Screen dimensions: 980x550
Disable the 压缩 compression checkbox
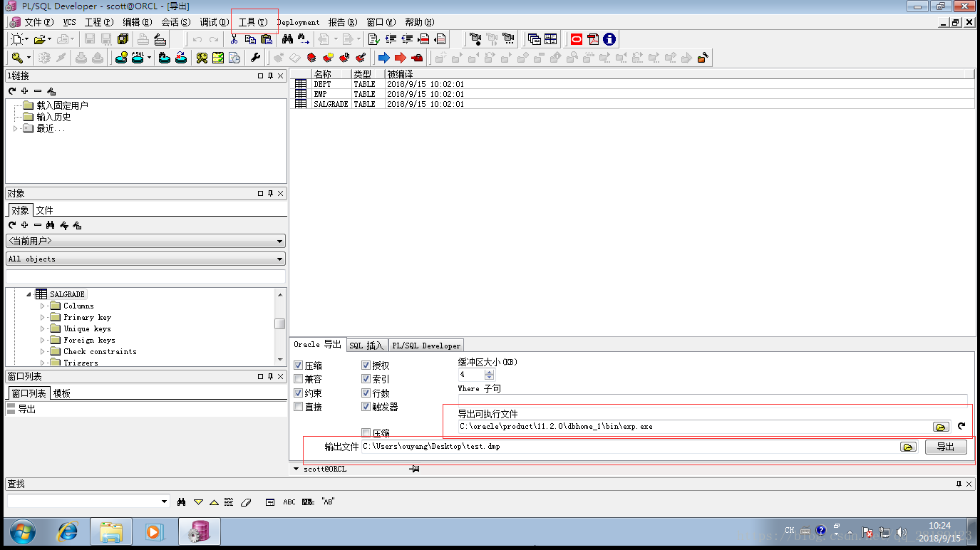click(x=298, y=365)
